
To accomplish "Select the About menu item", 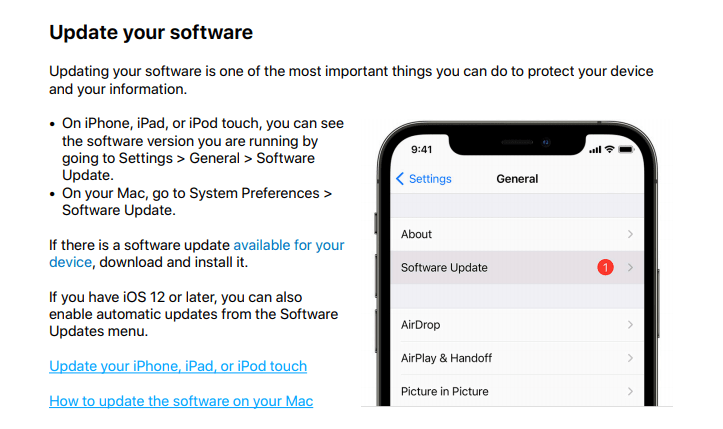I will point(517,234).
